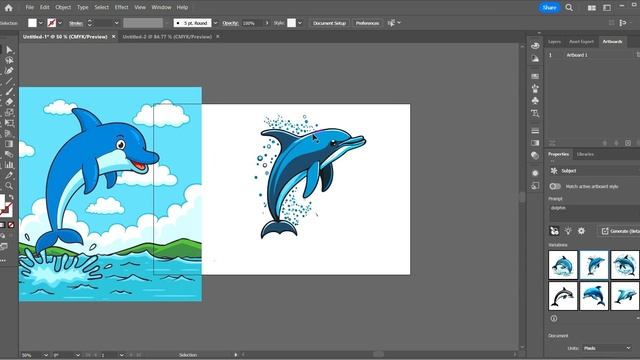Open the Switch Workspace icon
Screen dimensions: 640x360
point(607,8)
